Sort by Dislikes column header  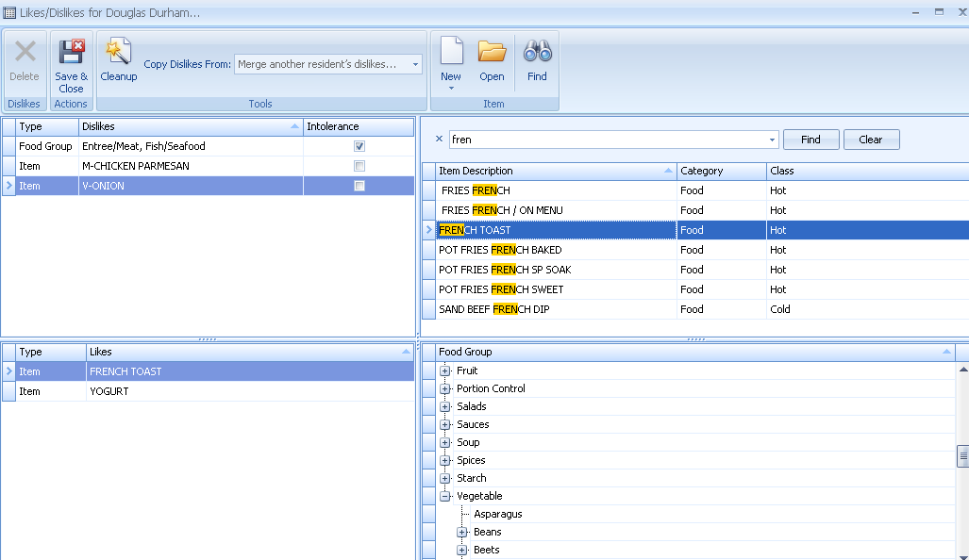point(191,126)
